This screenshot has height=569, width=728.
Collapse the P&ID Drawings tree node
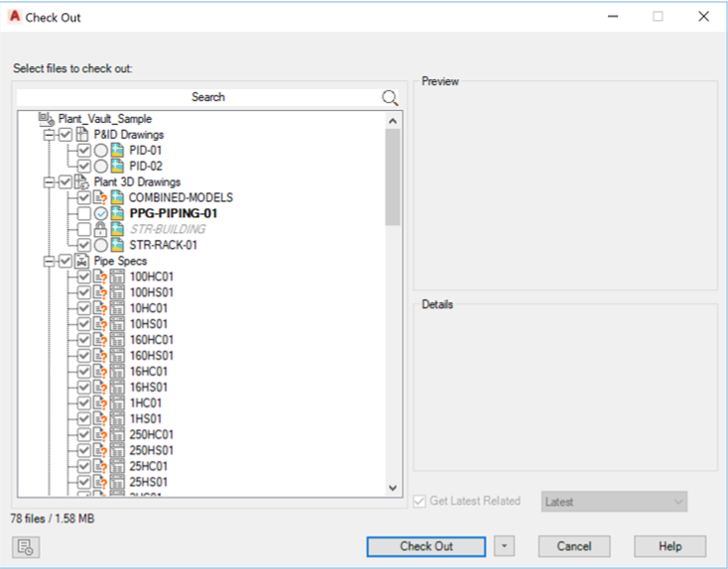49,135
